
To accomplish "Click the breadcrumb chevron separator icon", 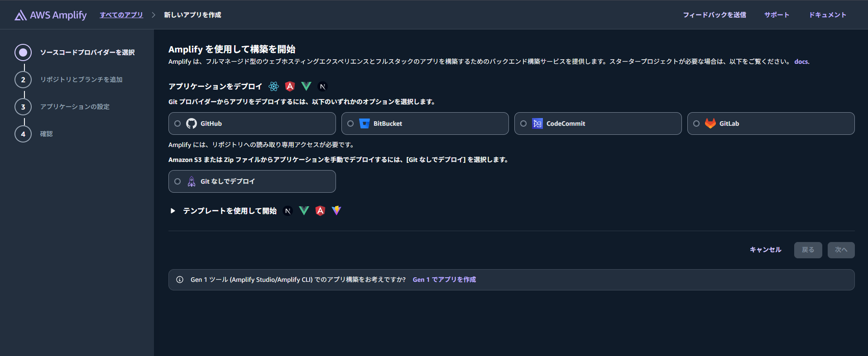I will 153,15.
